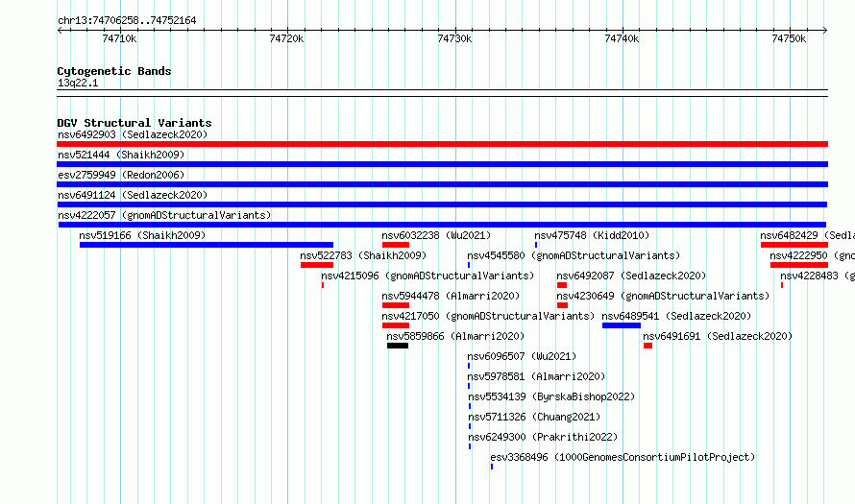Image resolution: width=855 pixels, height=504 pixels.
Task: Click the nsv4545580 (gnomADStructuralVariants) label
Action: [x=574, y=255]
